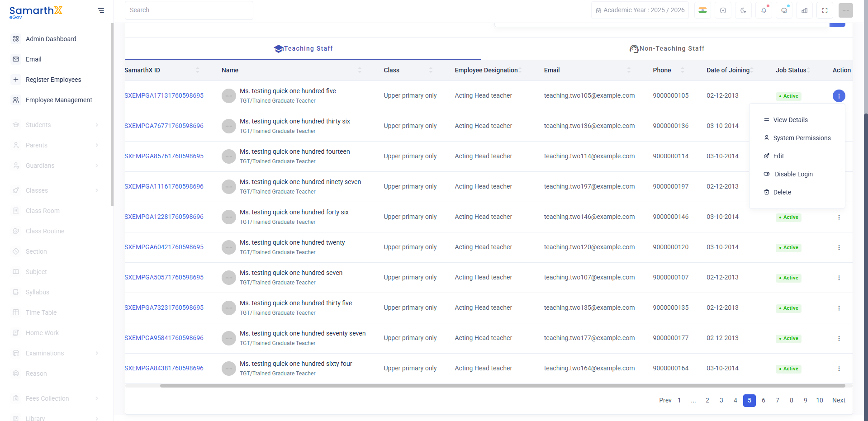Viewport: 868px width, 421px height.
Task: Click the Class Room sidebar icon
Action: point(16,211)
